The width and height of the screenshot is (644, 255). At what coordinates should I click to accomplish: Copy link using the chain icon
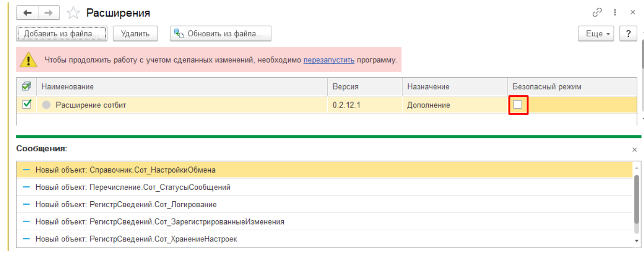pyautogui.click(x=598, y=13)
